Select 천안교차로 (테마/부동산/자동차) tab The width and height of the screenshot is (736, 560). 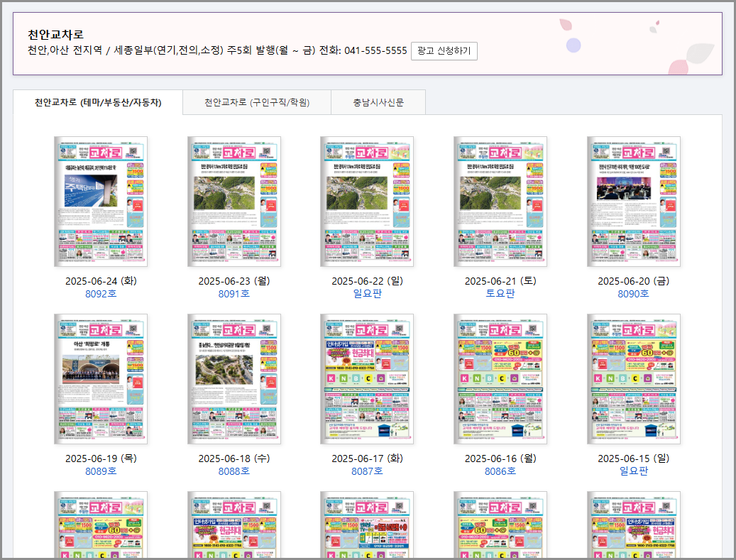pos(98,102)
